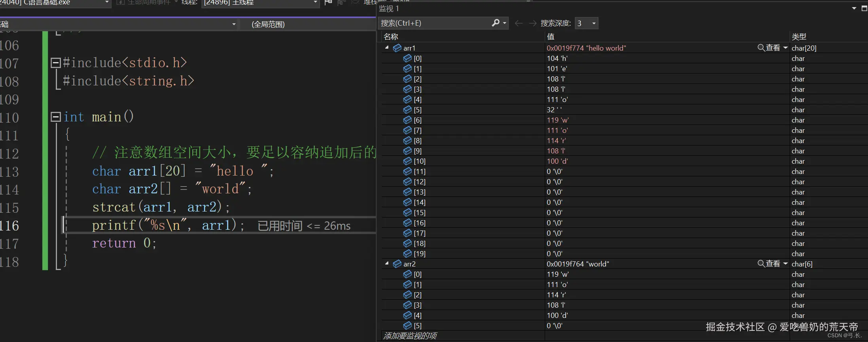Click the flag icon in debug toolbar

[x=328, y=2]
